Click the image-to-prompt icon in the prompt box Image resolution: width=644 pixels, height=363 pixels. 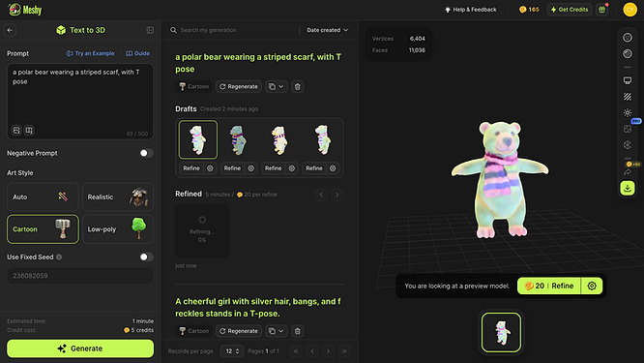coord(16,131)
